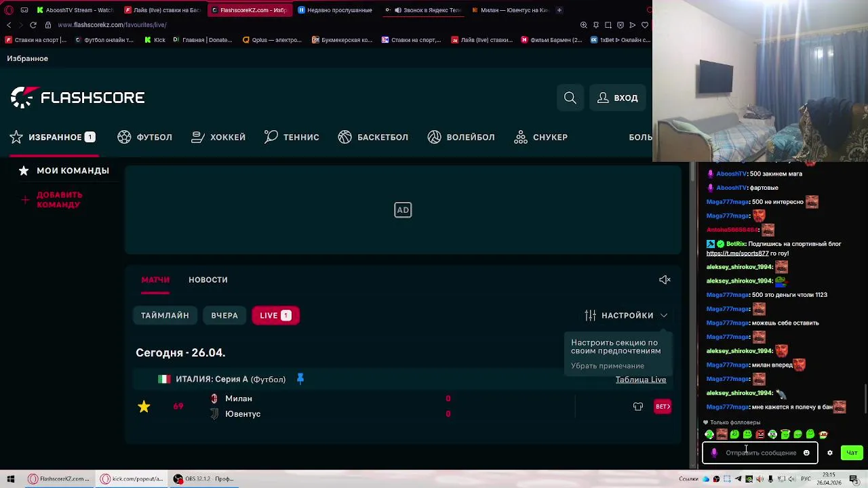Click the angry red emote in chat emote row

click(760, 434)
